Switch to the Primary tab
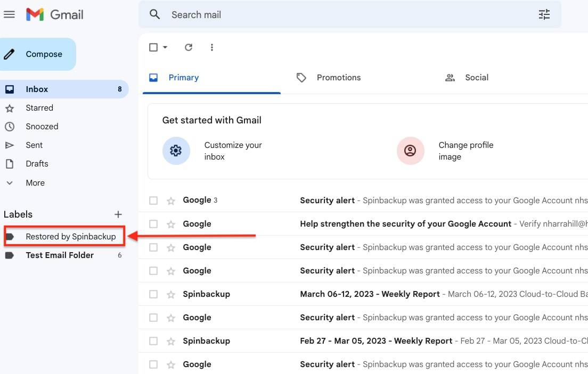 click(211, 78)
